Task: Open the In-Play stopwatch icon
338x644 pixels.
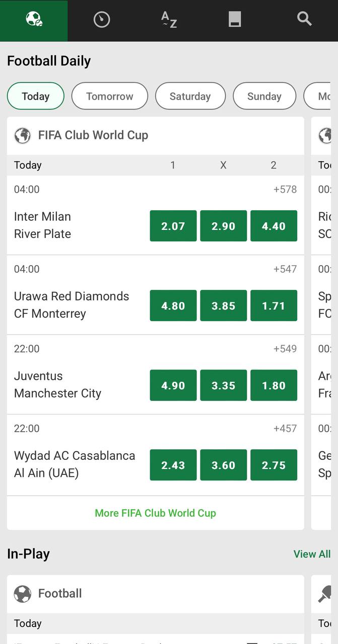Action: coord(102,20)
